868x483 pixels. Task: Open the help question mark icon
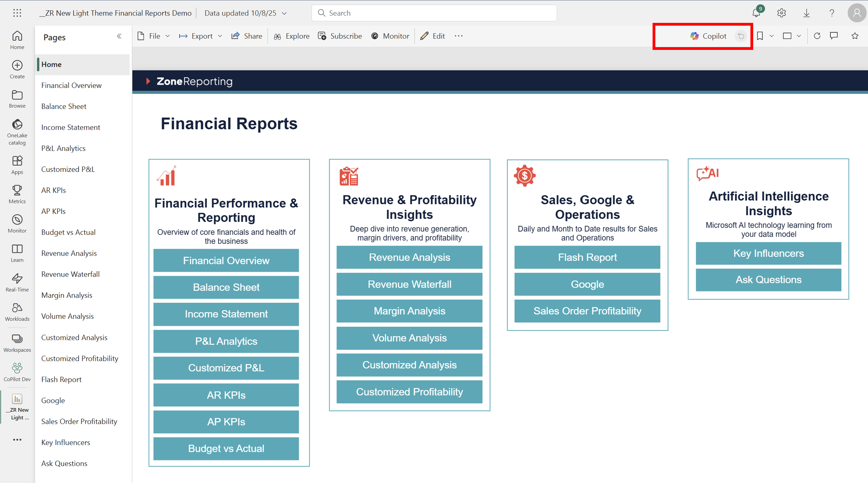[x=832, y=13]
